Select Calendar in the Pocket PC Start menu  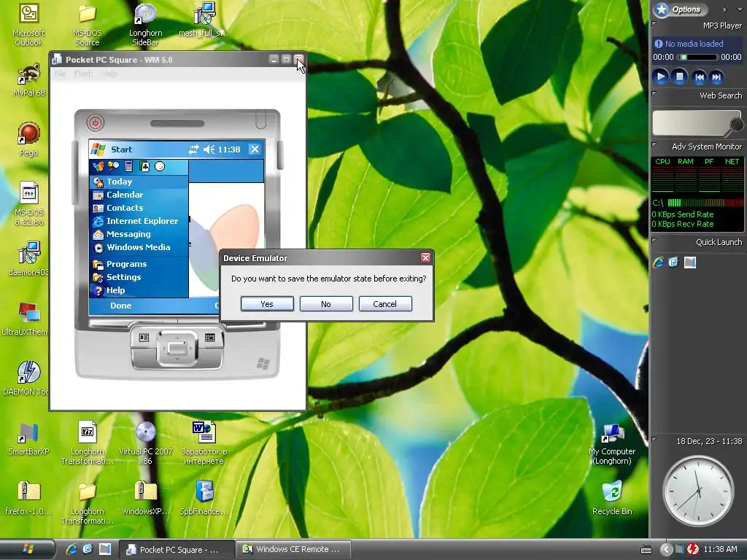click(139, 195)
